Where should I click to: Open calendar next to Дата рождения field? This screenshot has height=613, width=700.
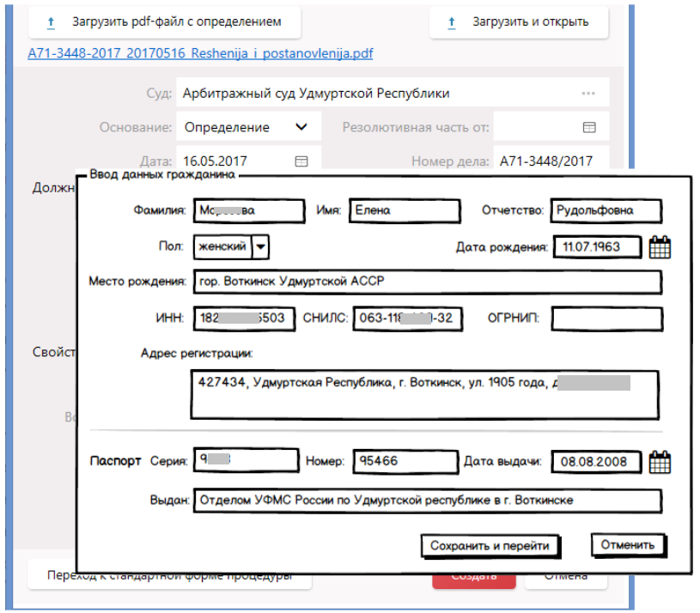659,247
